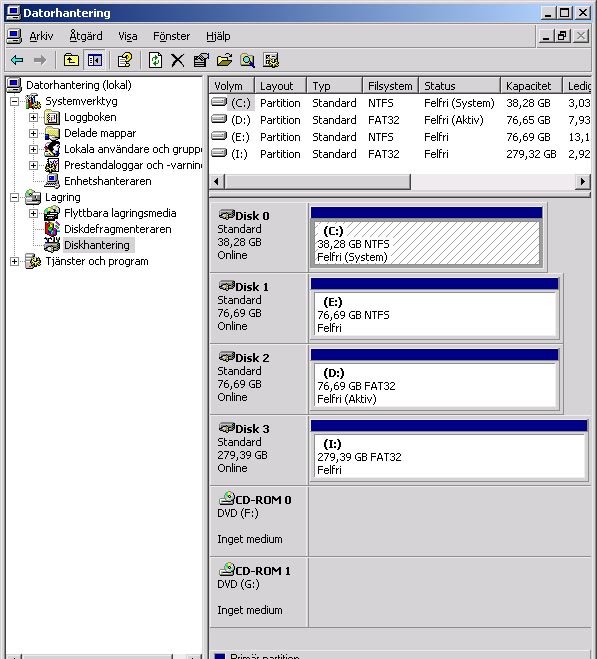Sort by the Filsystem column header
Image resolution: width=597 pixels, height=659 pixels.
390,86
